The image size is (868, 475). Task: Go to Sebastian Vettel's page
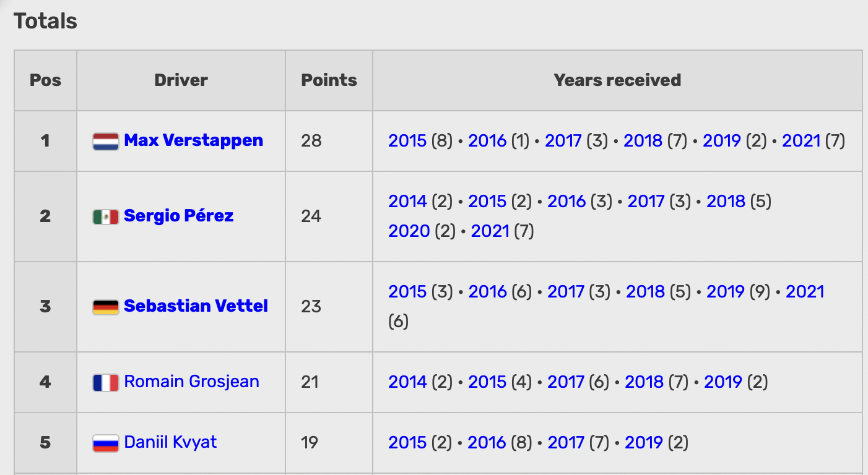[x=196, y=306]
